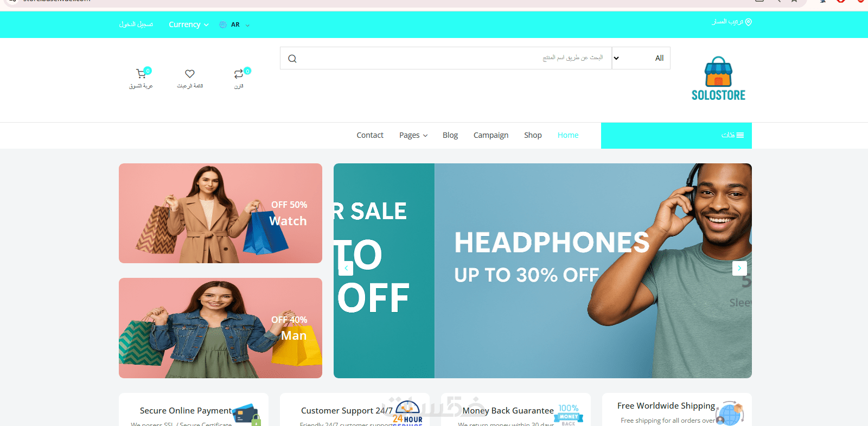Viewport: 868px width, 426px height.
Task: Open the Campaign menu item
Action: tap(491, 135)
